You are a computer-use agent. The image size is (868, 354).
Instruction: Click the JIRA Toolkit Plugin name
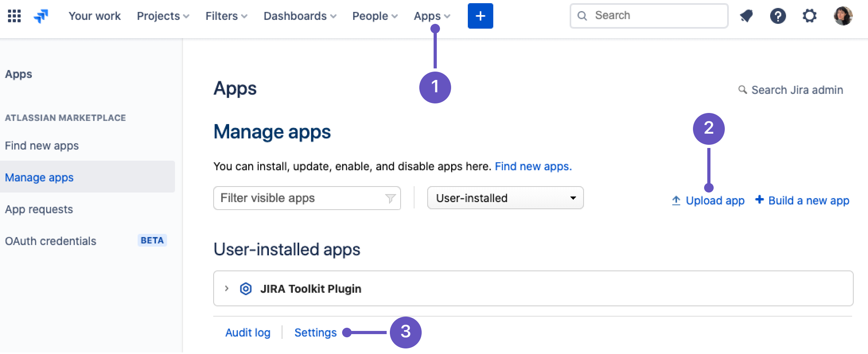[x=311, y=289]
